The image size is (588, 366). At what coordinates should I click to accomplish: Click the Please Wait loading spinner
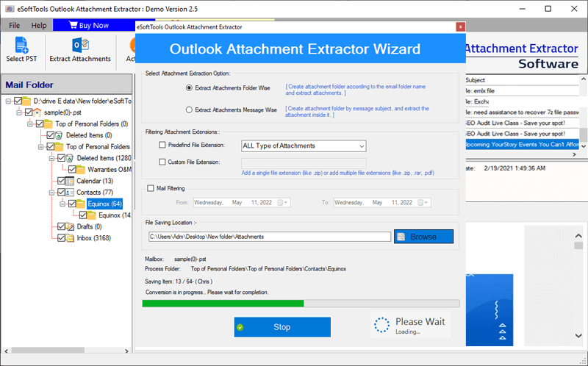pos(381,325)
